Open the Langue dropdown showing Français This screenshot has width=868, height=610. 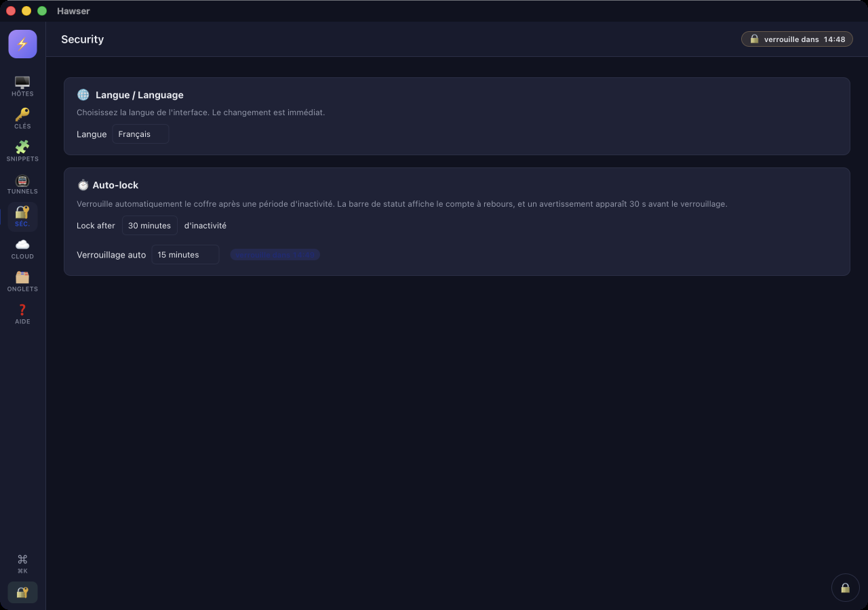[x=140, y=134]
